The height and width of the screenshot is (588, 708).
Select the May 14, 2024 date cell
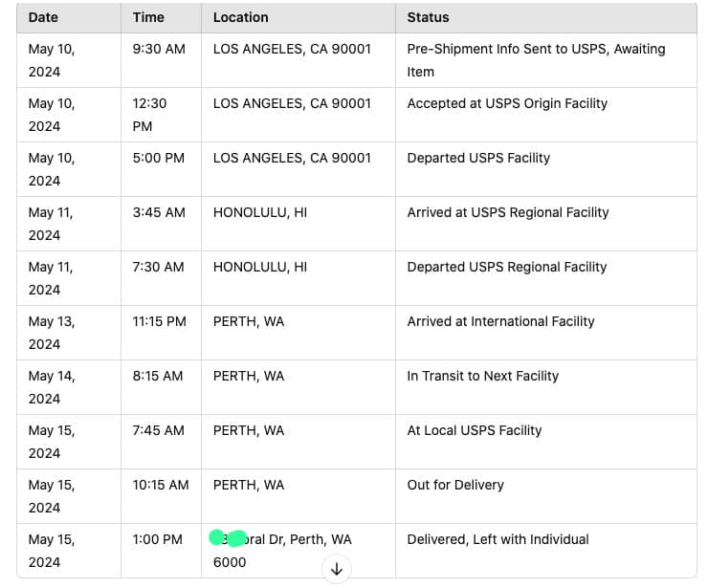point(52,387)
